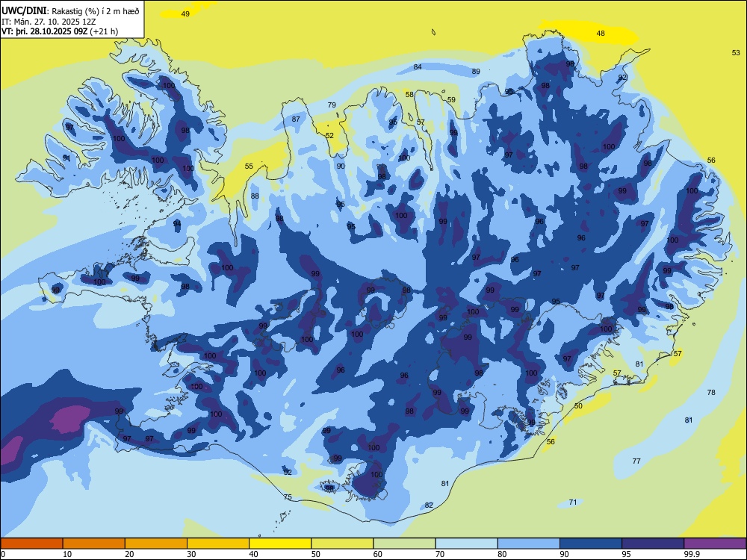
Task: Select map value 77 in southeast sea
Action: pos(636,461)
